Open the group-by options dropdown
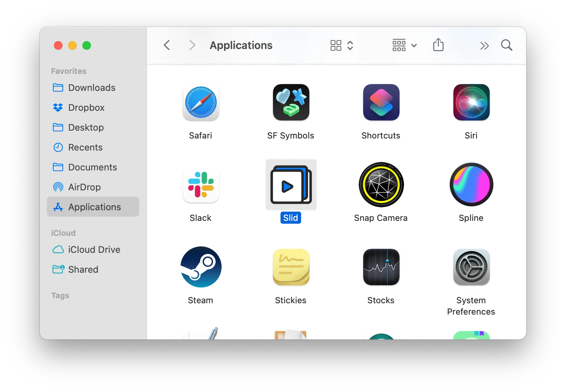Viewport: 566px width, 392px height. [405, 45]
